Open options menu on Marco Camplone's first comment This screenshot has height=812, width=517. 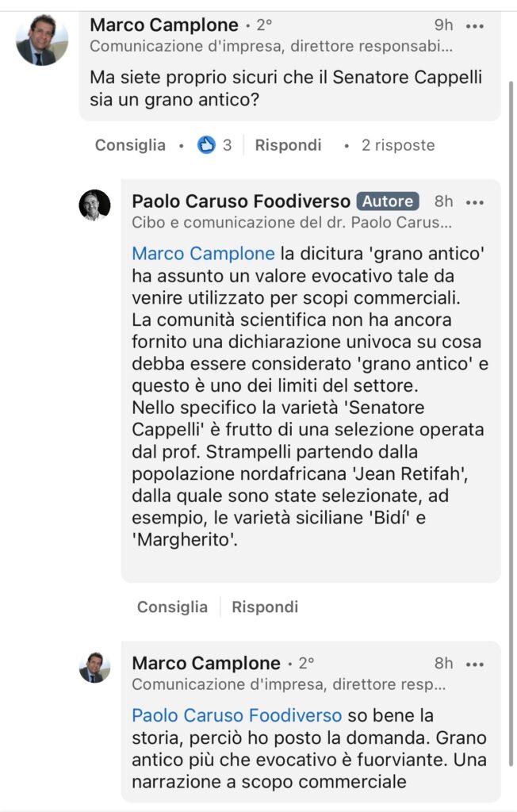(475, 25)
